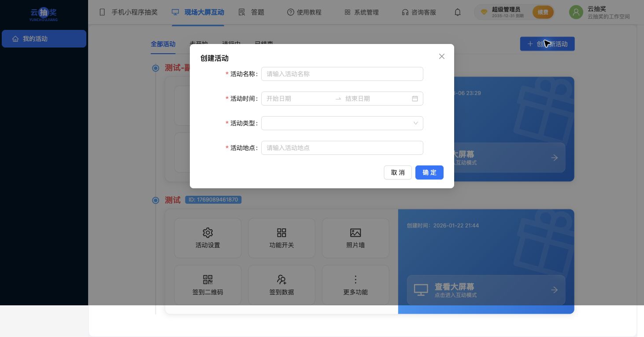Image resolution: width=644 pixels, height=337 pixels.
Task: Open the calendar icon in 活动时间
Action: click(x=415, y=99)
